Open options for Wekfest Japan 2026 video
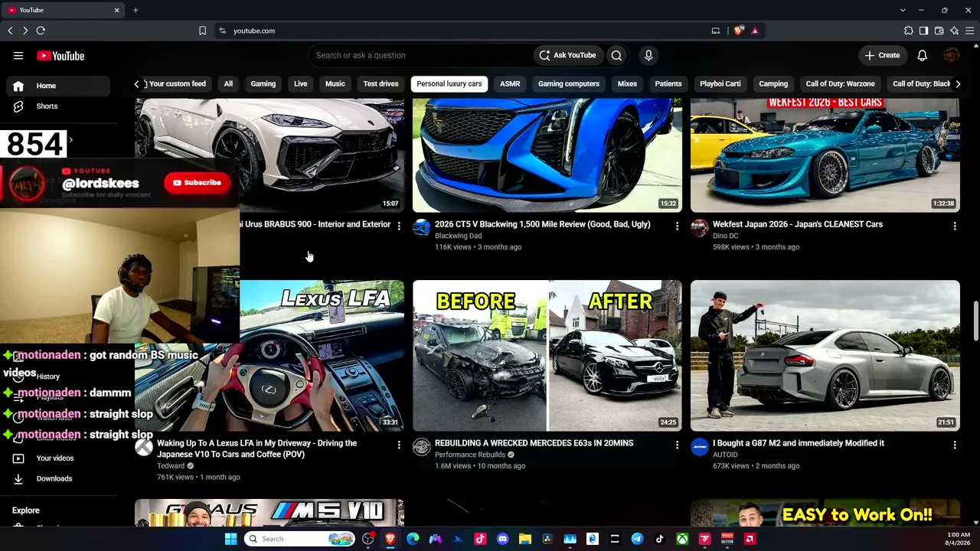This screenshot has width=980, height=551. [955, 226]
